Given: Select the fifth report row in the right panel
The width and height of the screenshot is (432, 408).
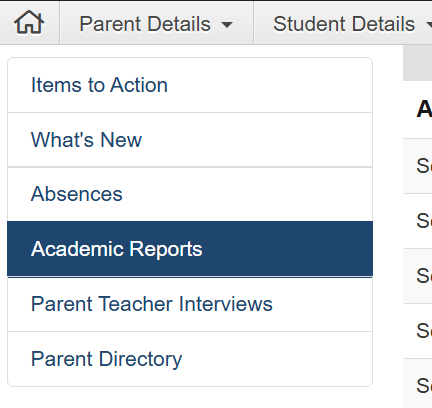Looking at the screenshot, I should tap(418, 383).
